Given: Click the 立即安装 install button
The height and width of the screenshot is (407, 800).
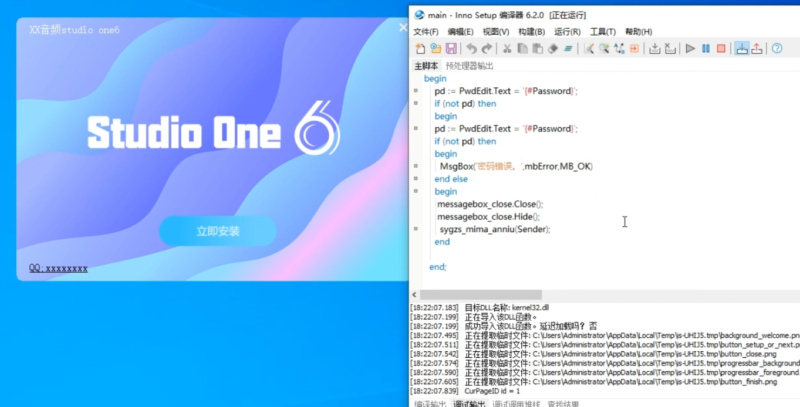Looking at the screenshot, I should 218,231.
